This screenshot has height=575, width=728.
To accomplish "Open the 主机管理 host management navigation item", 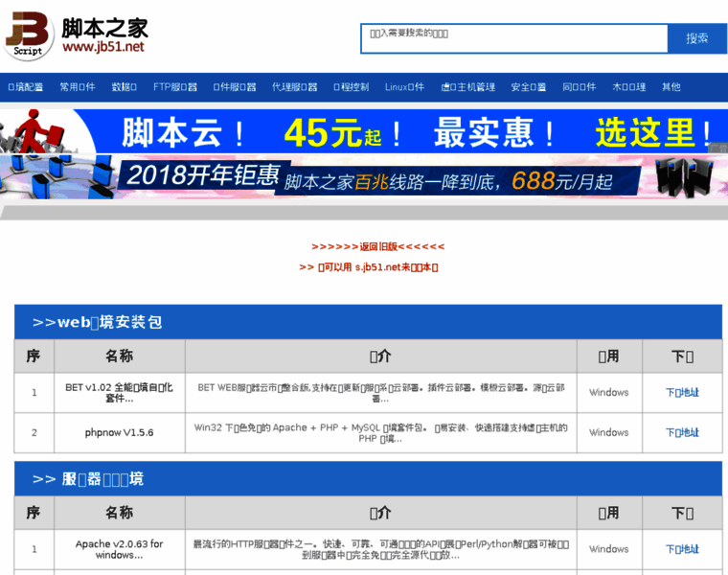I will [468, 87].
